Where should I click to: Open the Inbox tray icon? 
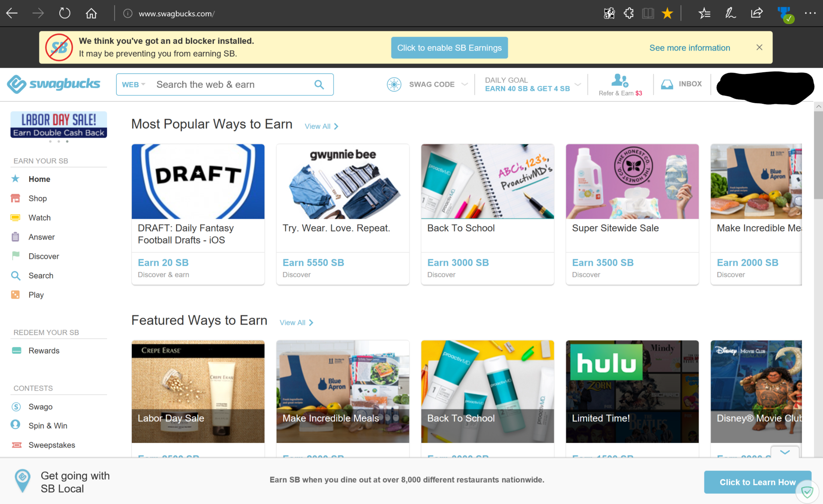click(x=667, y=84)
